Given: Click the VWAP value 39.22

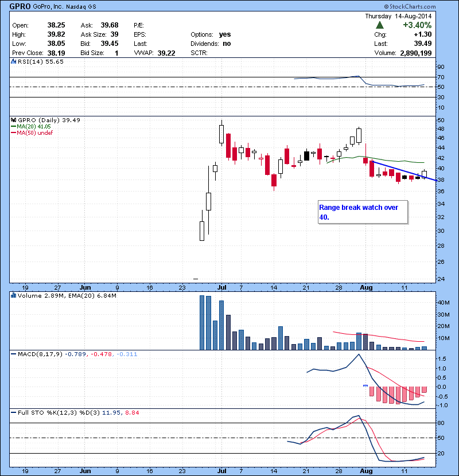Looking at the screenshot, I should pyautogui.click(x=166, y=53).
